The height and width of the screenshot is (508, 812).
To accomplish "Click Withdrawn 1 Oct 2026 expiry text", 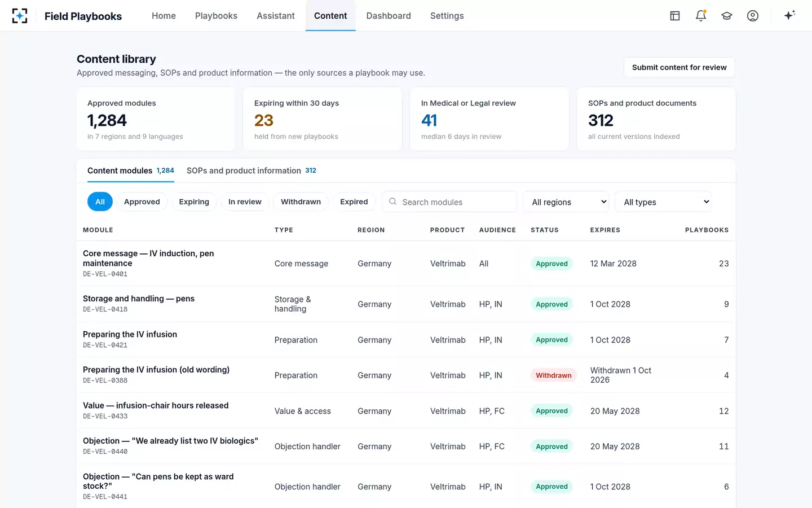I will pos(620,375).
